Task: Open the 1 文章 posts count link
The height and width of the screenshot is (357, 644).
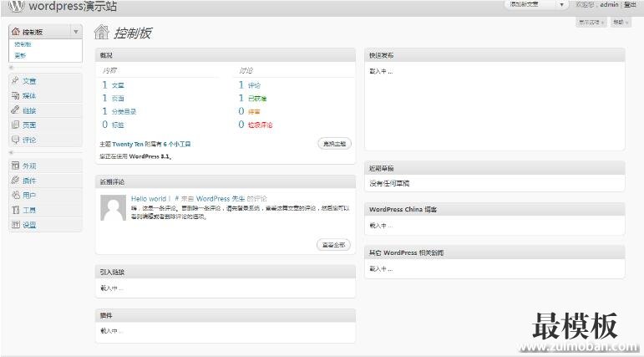Action: coord(113,85)
